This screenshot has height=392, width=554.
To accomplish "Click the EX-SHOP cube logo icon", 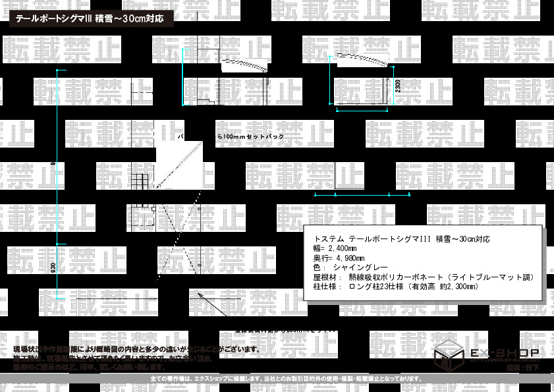I will click(449, 354).
